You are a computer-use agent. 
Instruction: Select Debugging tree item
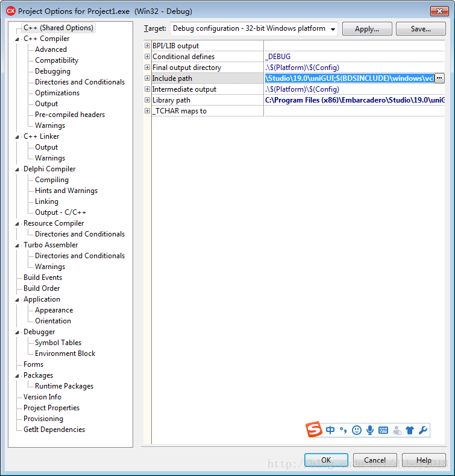point(52,71)
